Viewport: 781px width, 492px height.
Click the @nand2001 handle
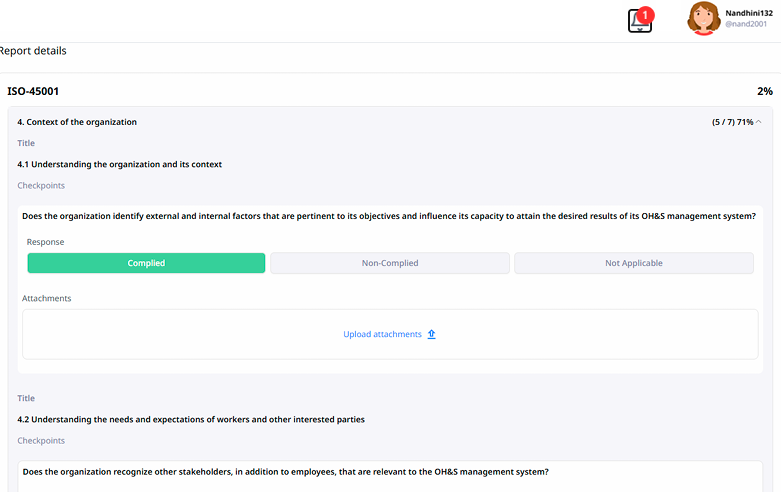pyautogui.click(x=746, y=24)
